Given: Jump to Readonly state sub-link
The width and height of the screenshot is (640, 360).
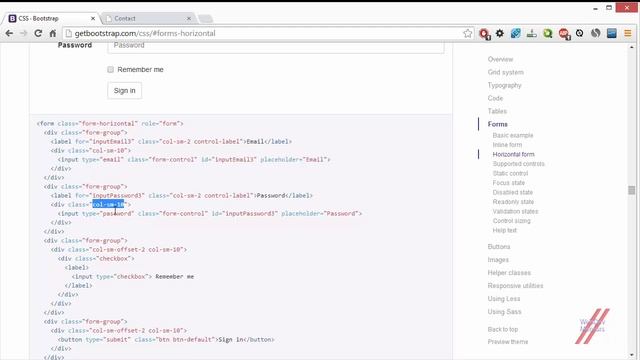Looking at the screenshot, I should coord(513,202).
